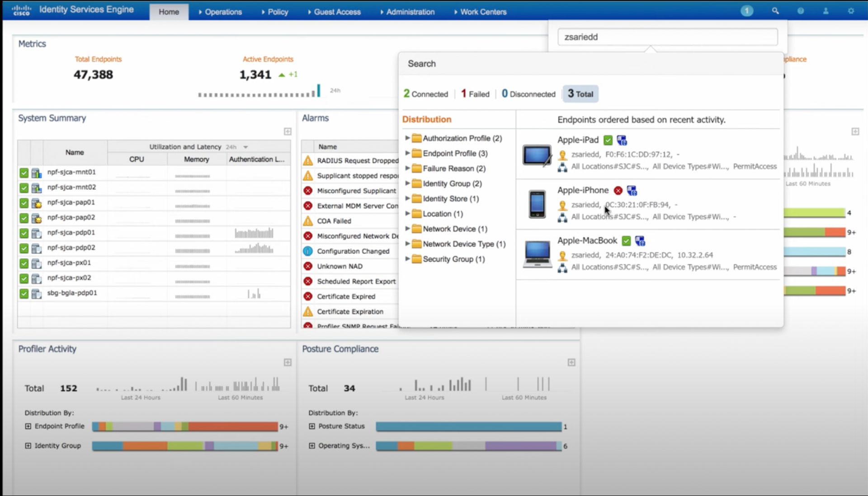Expand the Failure Reason folder

point(407,168)
